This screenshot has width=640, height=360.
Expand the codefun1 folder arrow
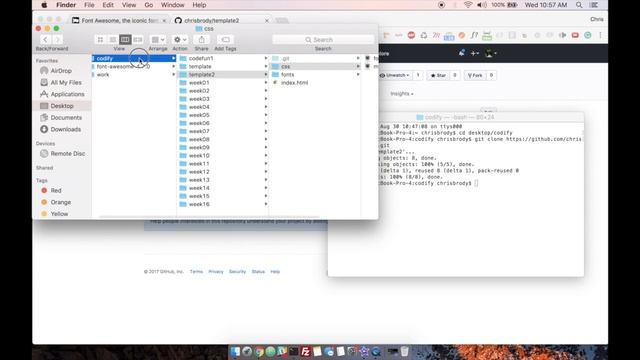266,58
